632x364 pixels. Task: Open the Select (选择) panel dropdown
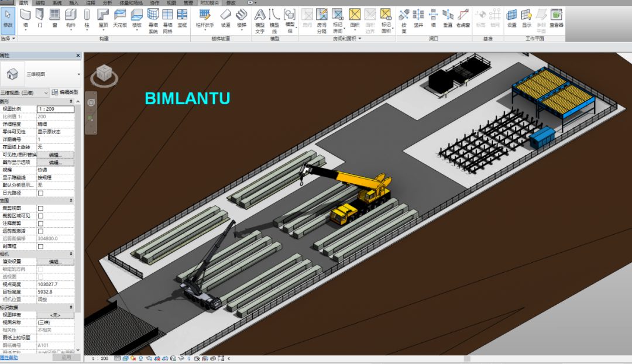(8, 39)
